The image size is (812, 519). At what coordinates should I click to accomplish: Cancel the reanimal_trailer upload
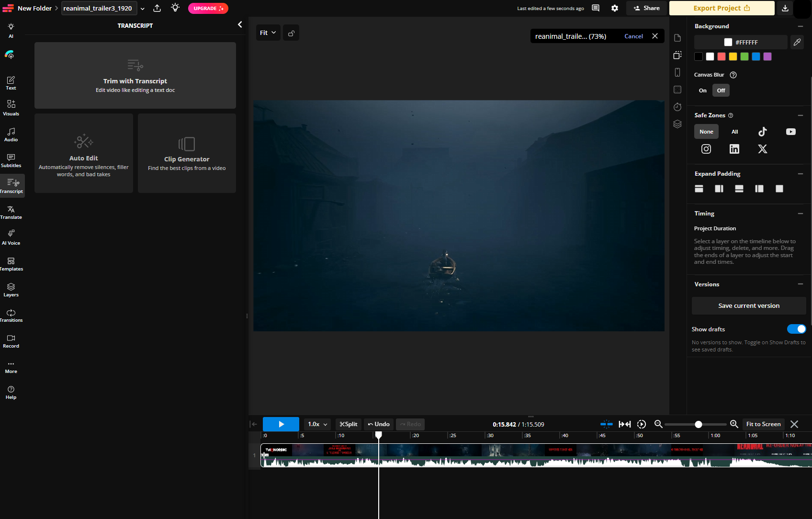633,36
